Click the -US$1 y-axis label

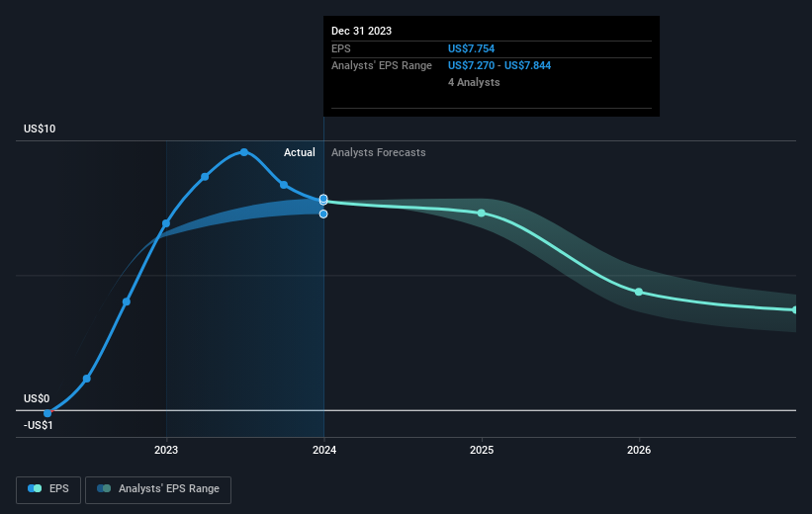38,425
